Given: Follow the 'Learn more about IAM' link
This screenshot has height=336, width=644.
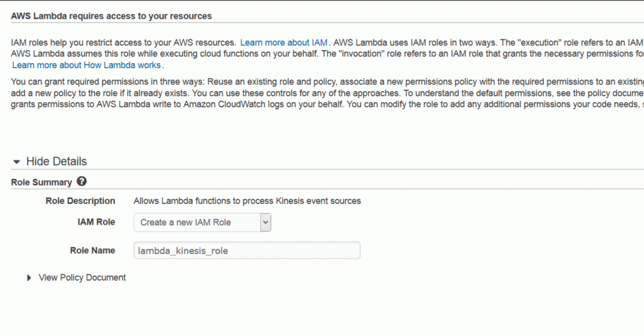Looking at the screenshot, I should [x=284, y=43].
